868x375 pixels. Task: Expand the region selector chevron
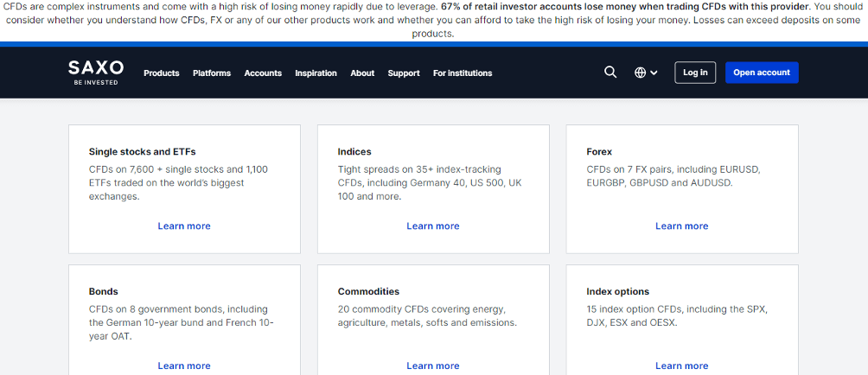(x=654, y=73)
